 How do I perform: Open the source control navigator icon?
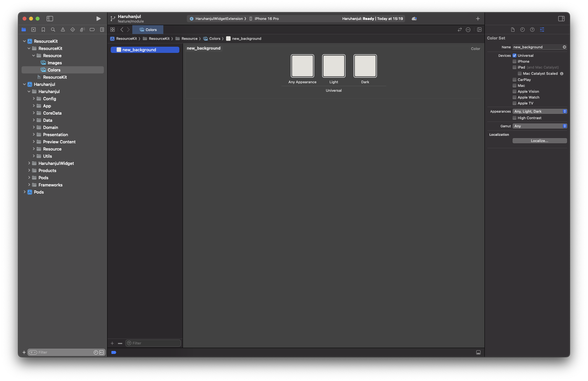point(33,30)
